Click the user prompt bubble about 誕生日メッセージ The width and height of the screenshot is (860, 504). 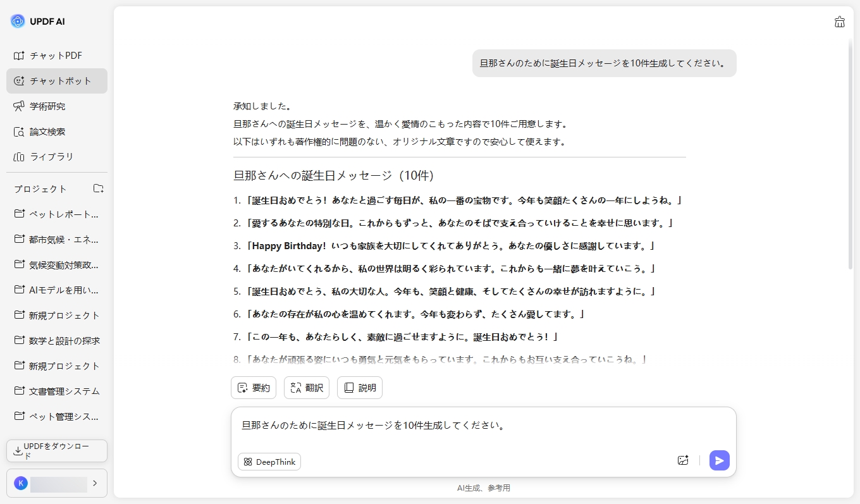click(604, 63)
